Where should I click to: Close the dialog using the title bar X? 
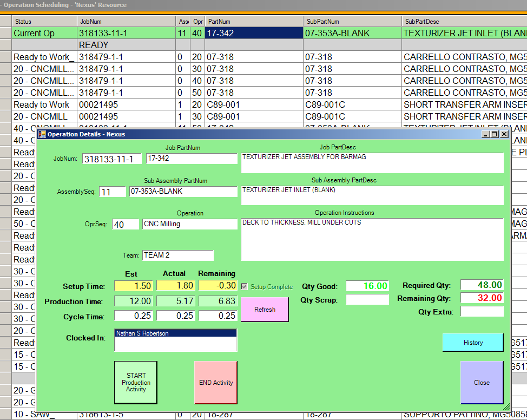(x=504, y=134)
